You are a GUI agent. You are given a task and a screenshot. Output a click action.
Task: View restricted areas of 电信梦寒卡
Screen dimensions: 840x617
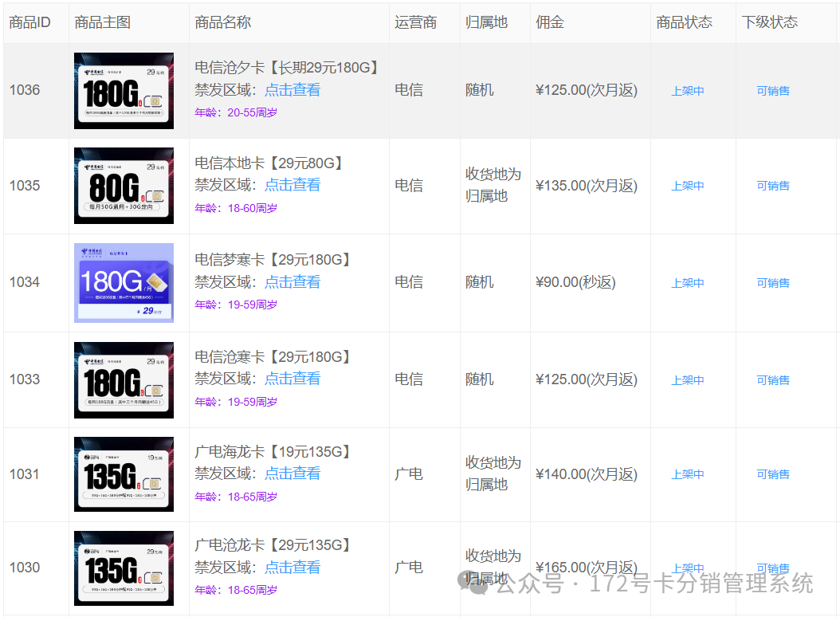click(292, 282)
